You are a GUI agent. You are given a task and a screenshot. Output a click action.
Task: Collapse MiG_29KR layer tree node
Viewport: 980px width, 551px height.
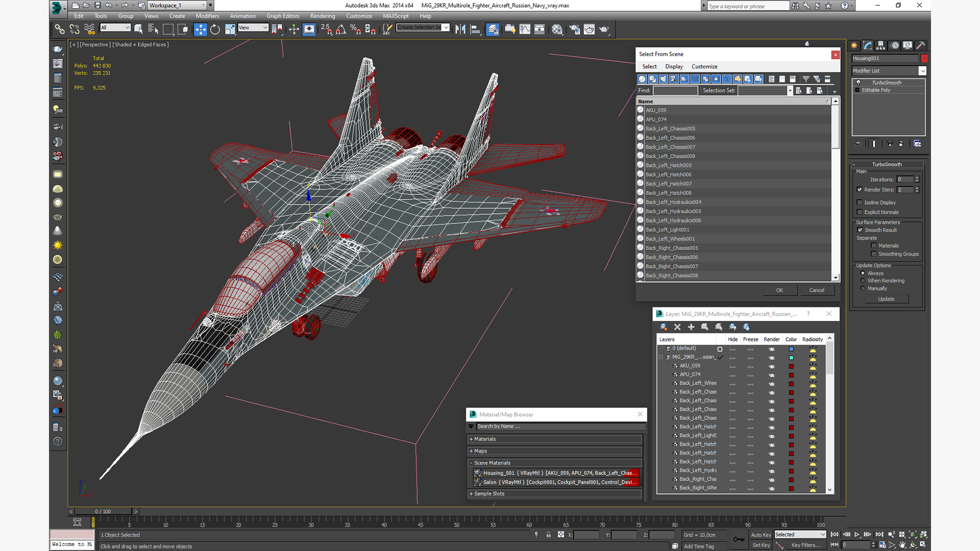click(661, 357)
